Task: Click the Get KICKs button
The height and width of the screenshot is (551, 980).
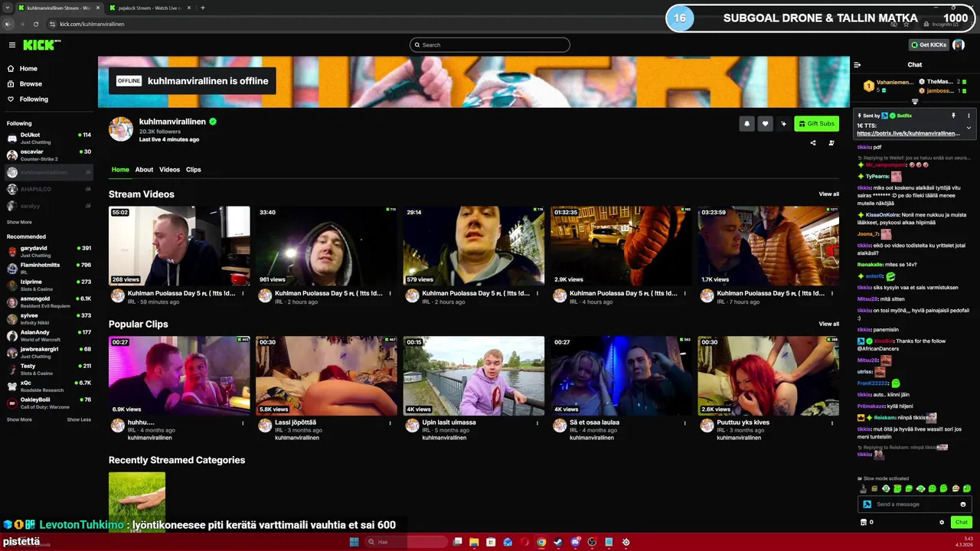Action: coord(929,45)
